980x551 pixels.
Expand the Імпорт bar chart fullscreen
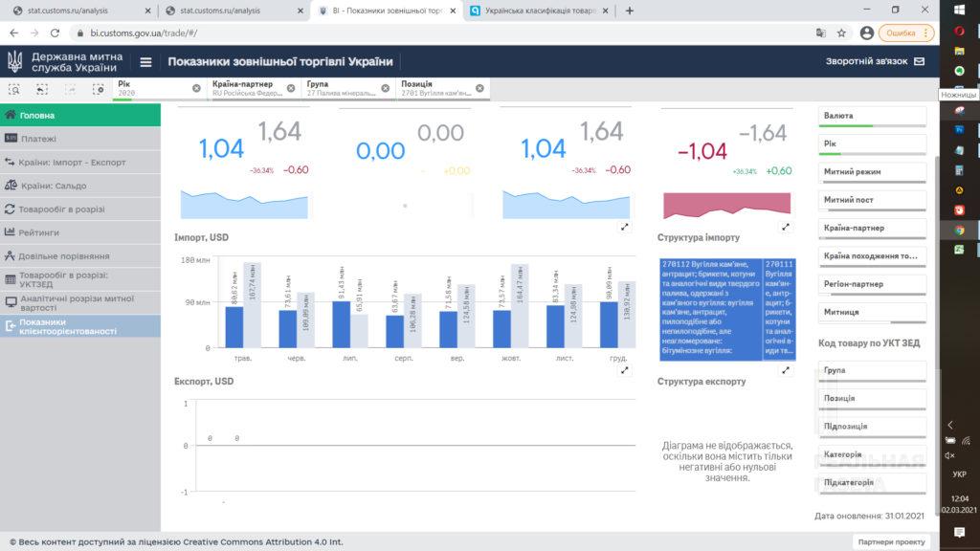tap(624, 369)
